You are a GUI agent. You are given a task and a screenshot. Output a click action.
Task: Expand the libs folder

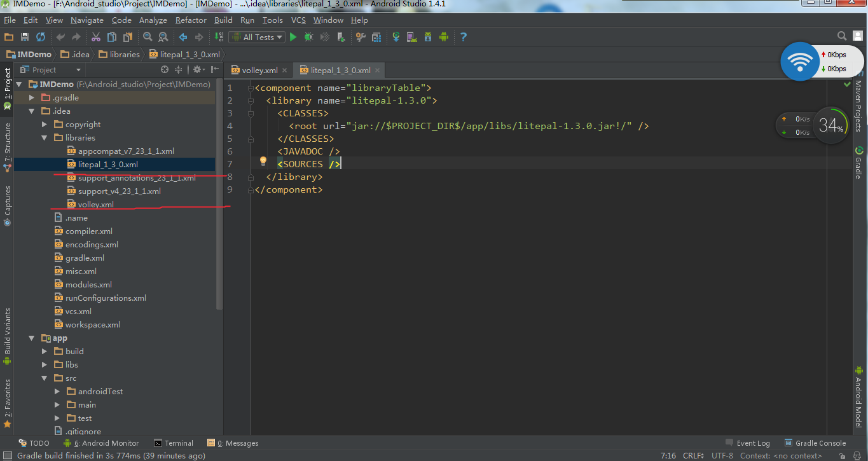pyautogui.click(x=45, y=364)
